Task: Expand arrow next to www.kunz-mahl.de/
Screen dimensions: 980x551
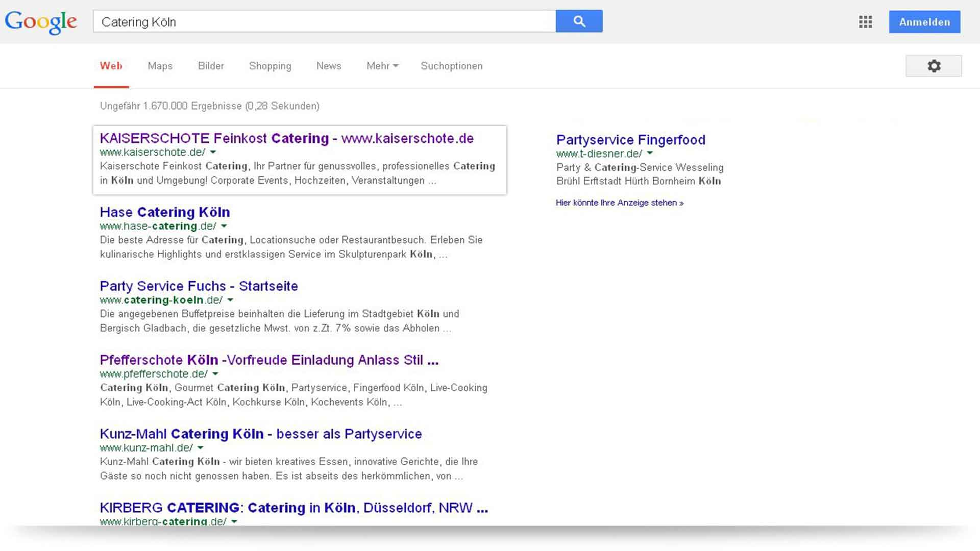Action: tap(200, 448)
